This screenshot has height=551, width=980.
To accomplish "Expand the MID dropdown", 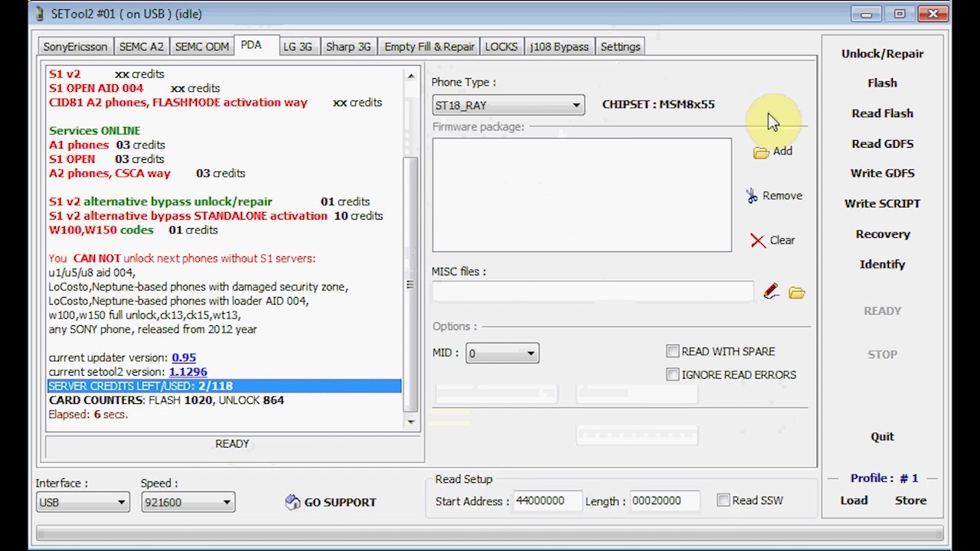I will click(502, 353).
